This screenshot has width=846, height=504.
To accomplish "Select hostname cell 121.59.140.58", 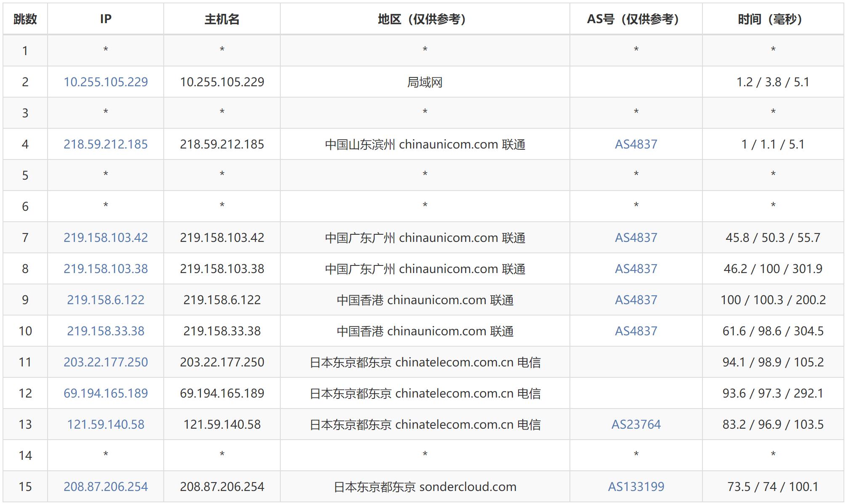I will coord(222,424).
